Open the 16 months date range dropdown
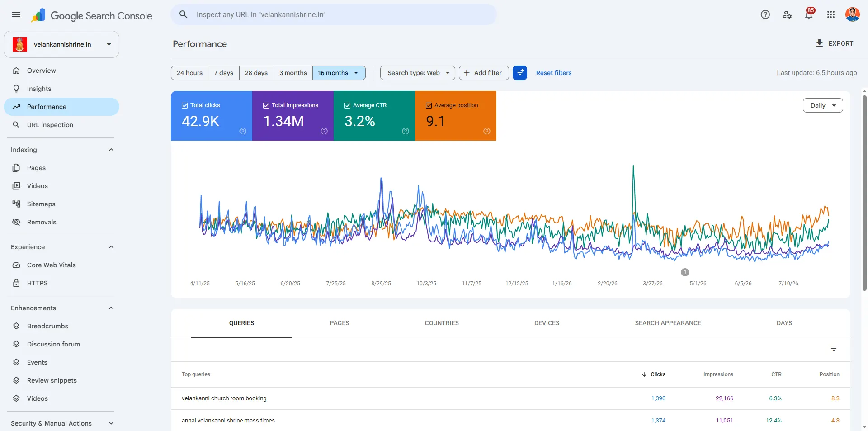 [x=339, y=73]
